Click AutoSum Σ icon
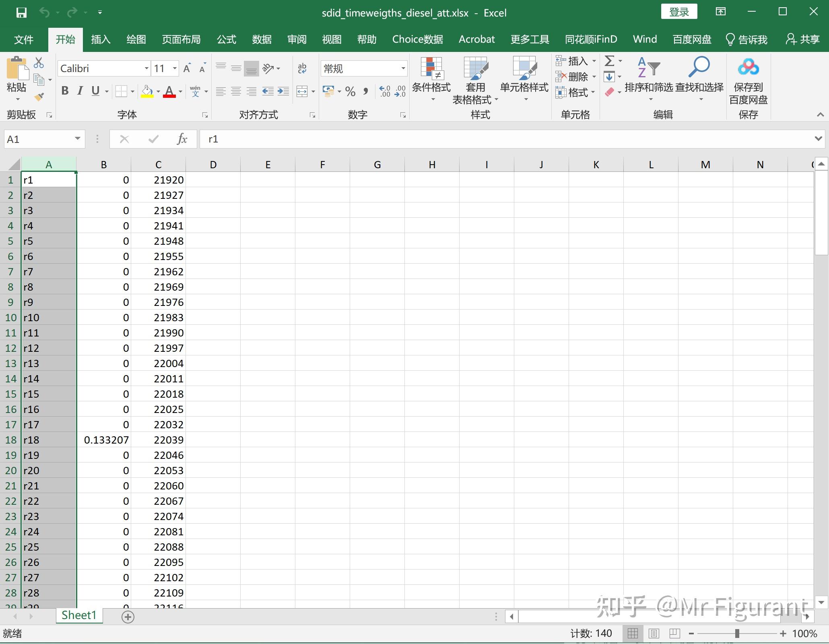Image resolution: width=829 pixels, height=644 pixels. click(609, 61)
